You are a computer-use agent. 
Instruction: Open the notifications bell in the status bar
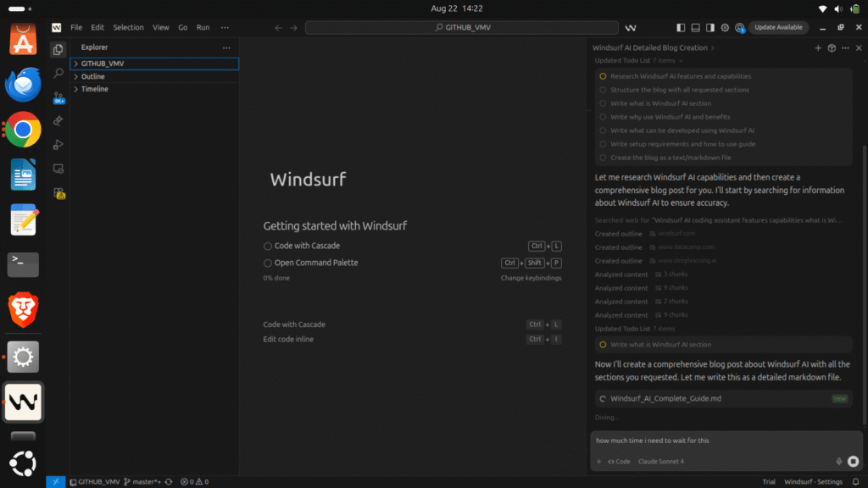[x=856, y=482]
